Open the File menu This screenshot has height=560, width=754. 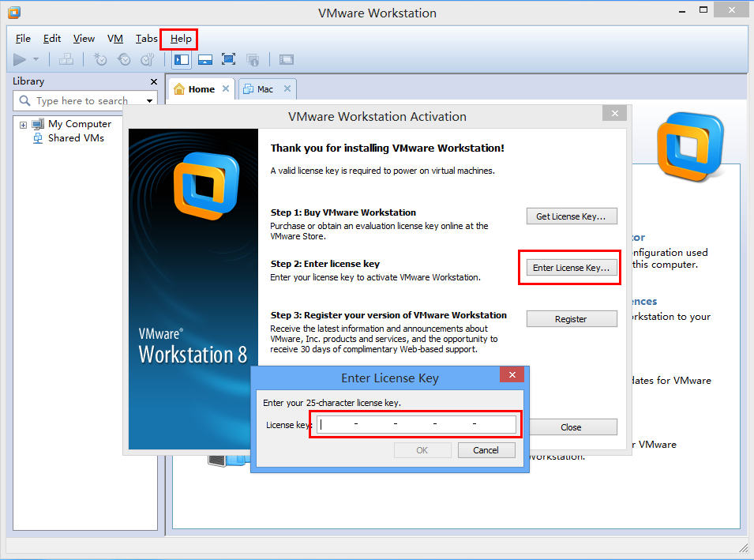(x=23, y=39)
